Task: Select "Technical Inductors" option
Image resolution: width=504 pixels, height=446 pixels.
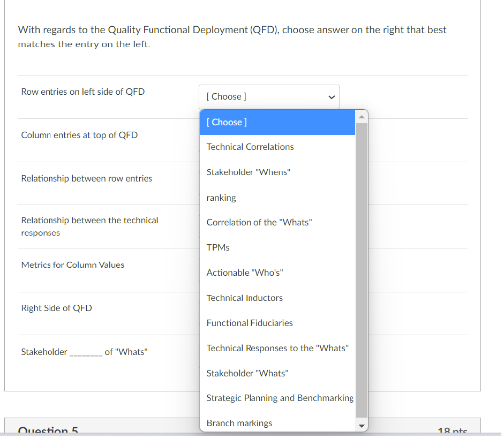Action: pyautogui.click(x=244, y=297)
